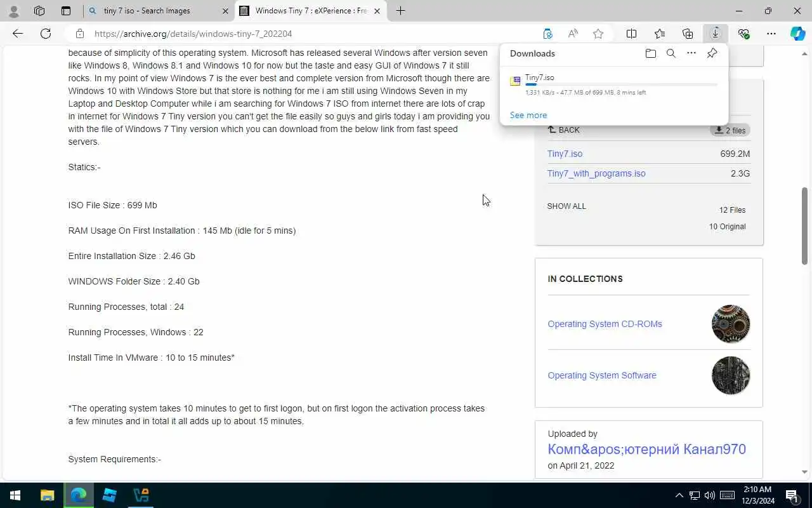Open the notification center icon
812x508 pixels.
(792, 495)
